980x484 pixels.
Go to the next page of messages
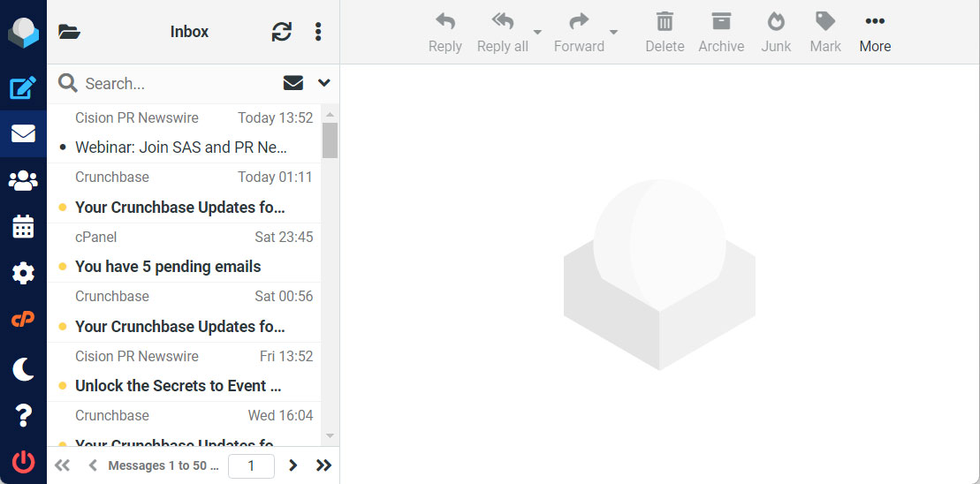click(293, 465)
